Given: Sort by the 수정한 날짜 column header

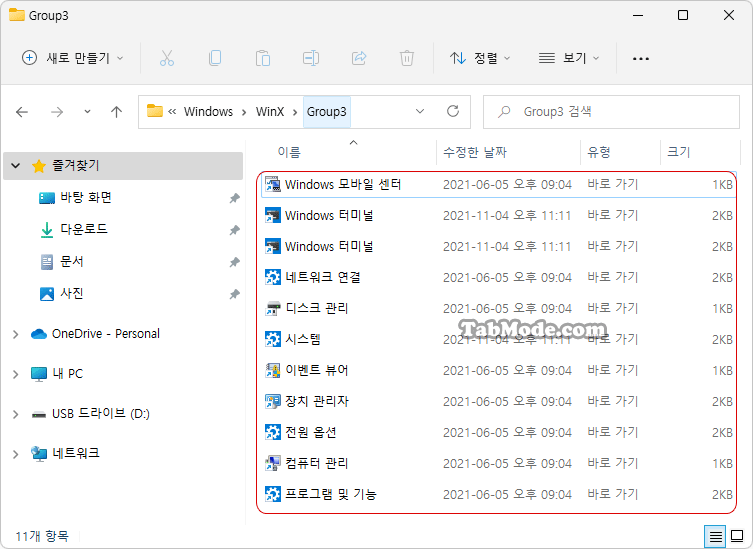Looking at the screenshot, I should (474, 152).
